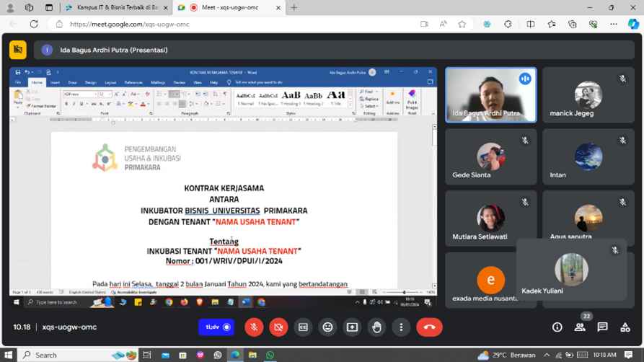Open Edge collections icon
The image size is (644, 362).
572,25
